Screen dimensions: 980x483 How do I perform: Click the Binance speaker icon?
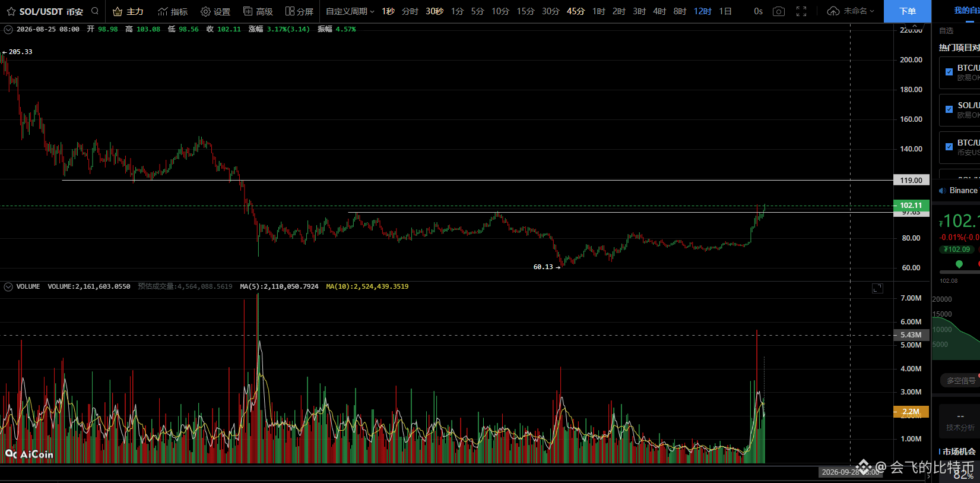pyautogui.click(x=942, y=191)
